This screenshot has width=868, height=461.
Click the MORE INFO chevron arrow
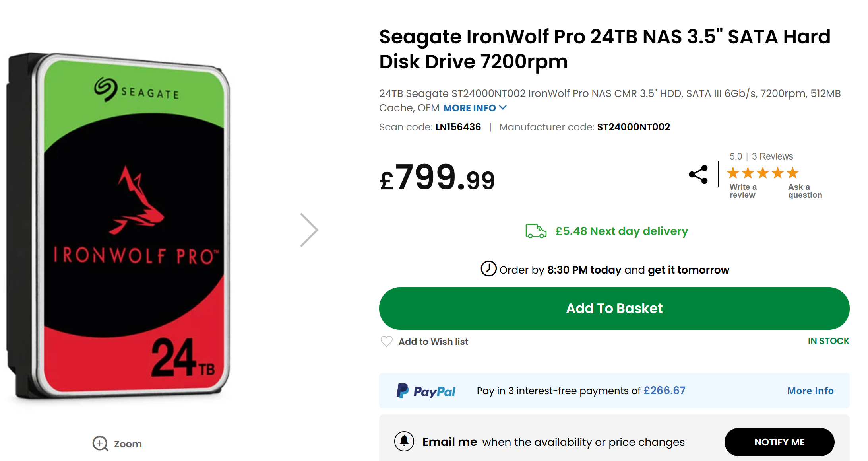point(503,108)
